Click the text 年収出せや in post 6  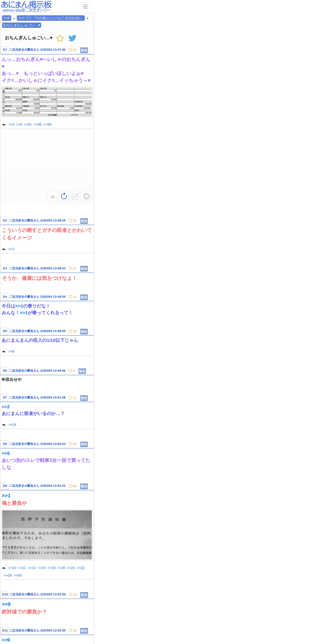(12, 380)
